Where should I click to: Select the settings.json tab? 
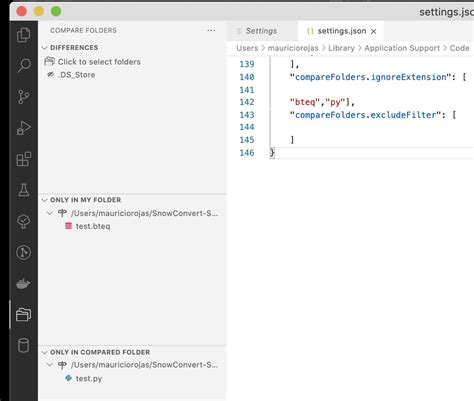pyautogui.click(x=341, y=31)
